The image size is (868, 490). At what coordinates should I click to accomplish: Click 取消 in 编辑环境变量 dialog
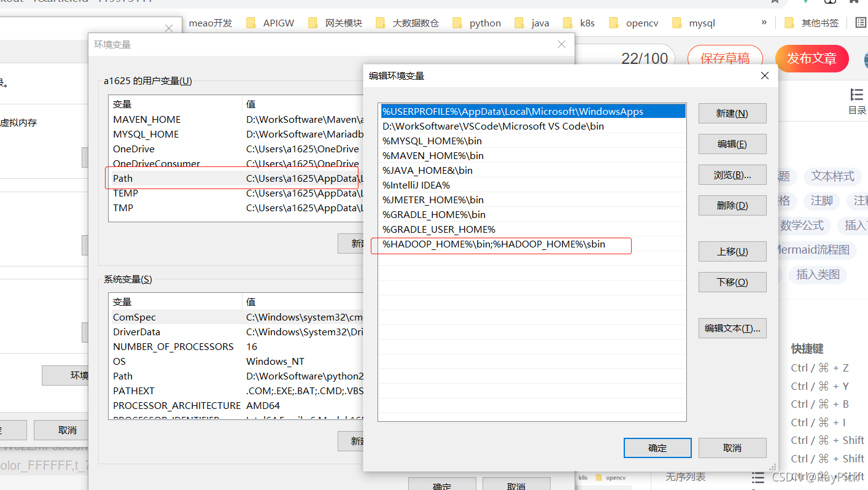point(732,448)
